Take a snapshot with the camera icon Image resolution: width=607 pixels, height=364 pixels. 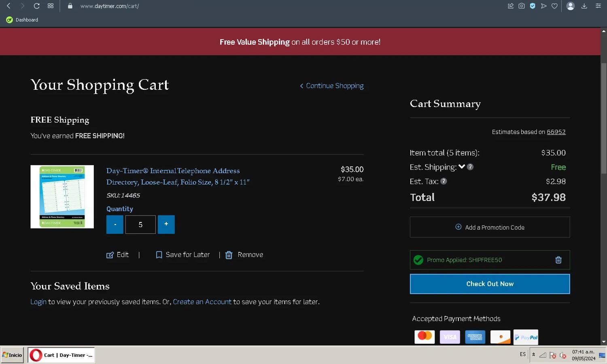pyautogui.click(x=522, y=6)
